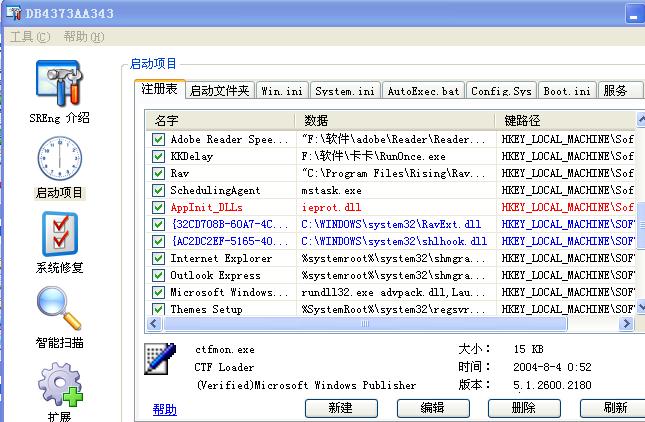Minimize the DB4373AA343 window
The image size is (645, 422).
click(x=635, y=14)
